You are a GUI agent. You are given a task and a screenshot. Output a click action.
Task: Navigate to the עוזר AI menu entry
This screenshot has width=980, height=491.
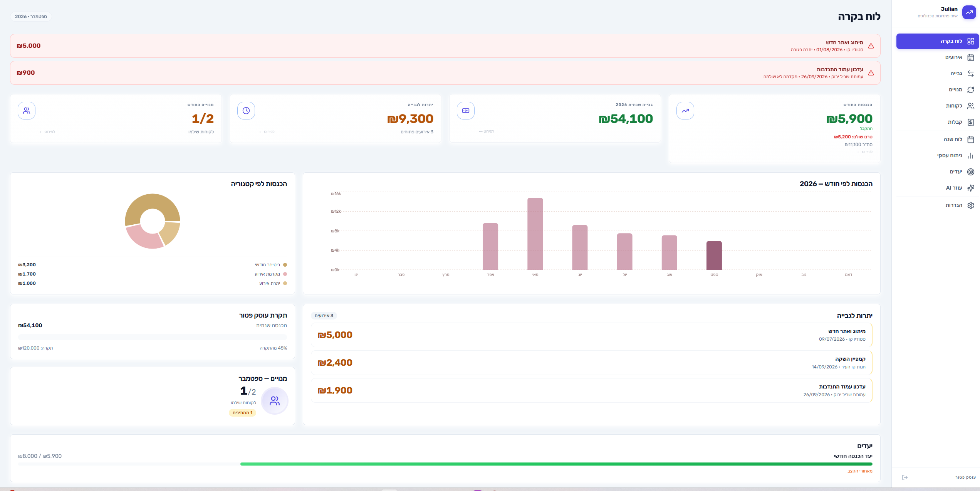pyautogui.click(x=938, y=188)
